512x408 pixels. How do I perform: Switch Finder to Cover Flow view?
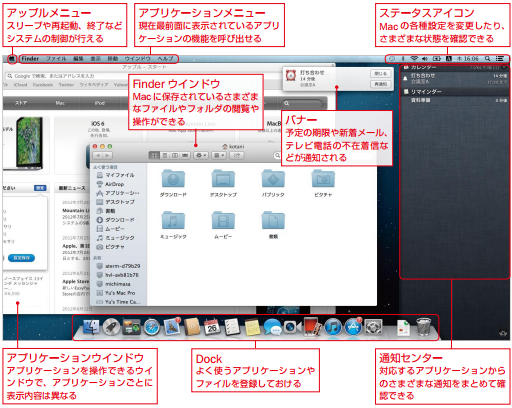click(x=185, y=156)
